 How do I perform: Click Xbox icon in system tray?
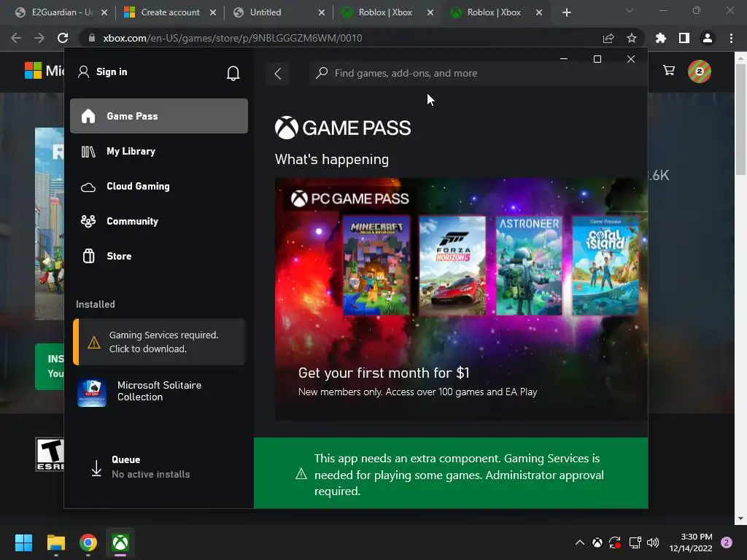tap(597, 542)
